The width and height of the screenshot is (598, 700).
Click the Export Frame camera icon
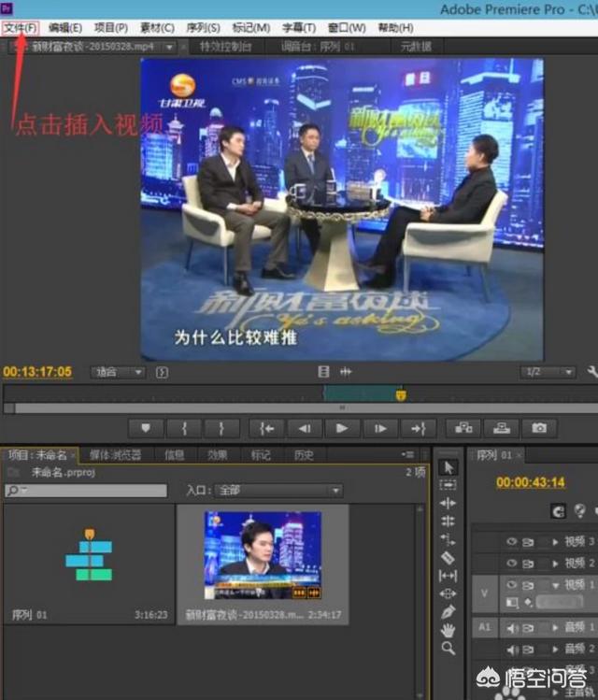click(x=539, y=428)
